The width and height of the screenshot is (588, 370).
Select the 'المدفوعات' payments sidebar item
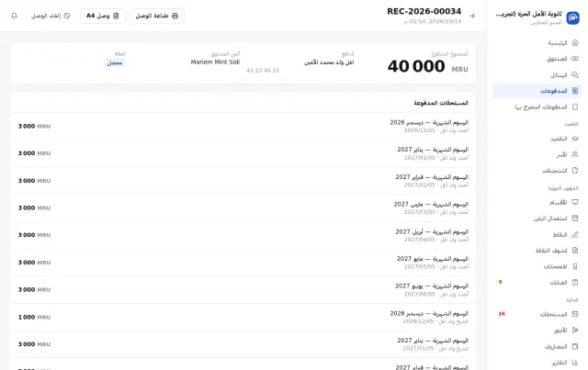pyautogui.click(x=537, y=91)
